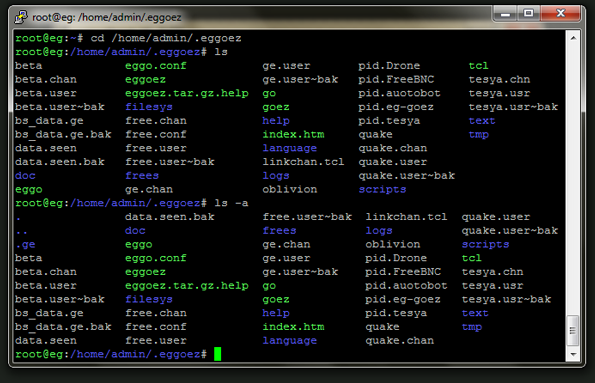595x383 pixels.
Task: Select the 'cd /home/admin/.eggoez' command text
Action: coord(166,38)
